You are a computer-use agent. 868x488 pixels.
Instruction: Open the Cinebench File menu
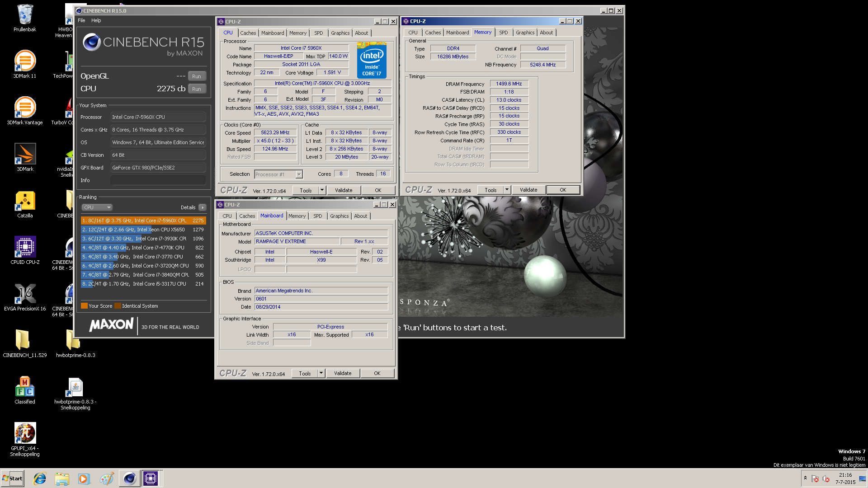(x=81, y=20)
